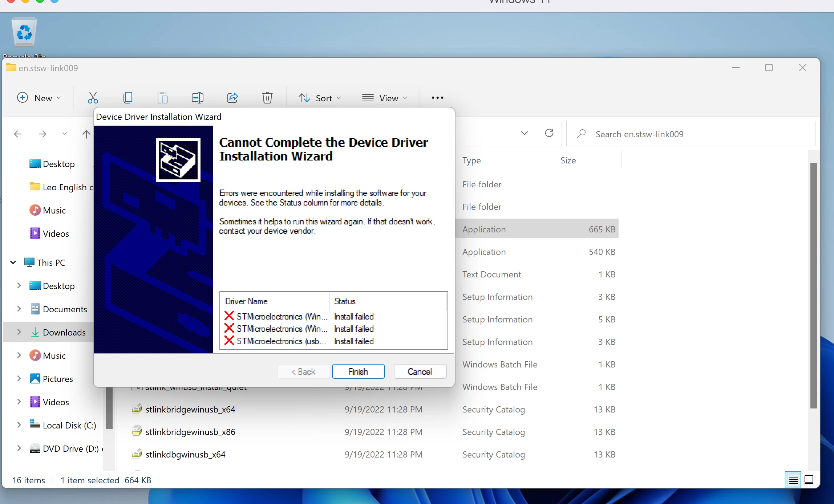This screenshot has width=834, height=504.
Task: Open the Sort dropdown menu
Action: click(320, 98)
